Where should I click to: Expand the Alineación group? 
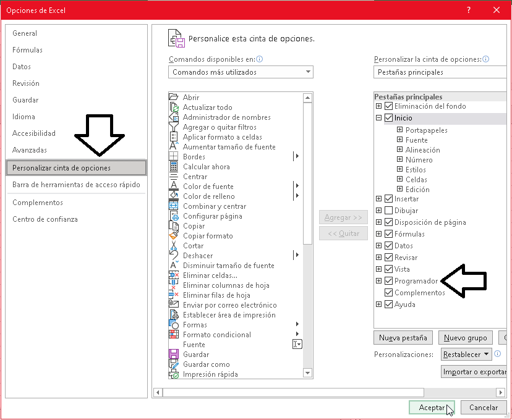click(399, 149)
